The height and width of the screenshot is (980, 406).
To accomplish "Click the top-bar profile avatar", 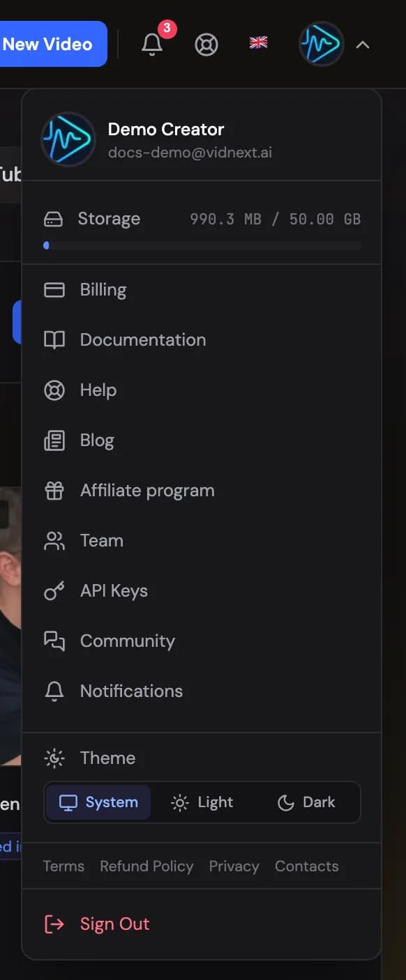I will click(x=321, y=44).
